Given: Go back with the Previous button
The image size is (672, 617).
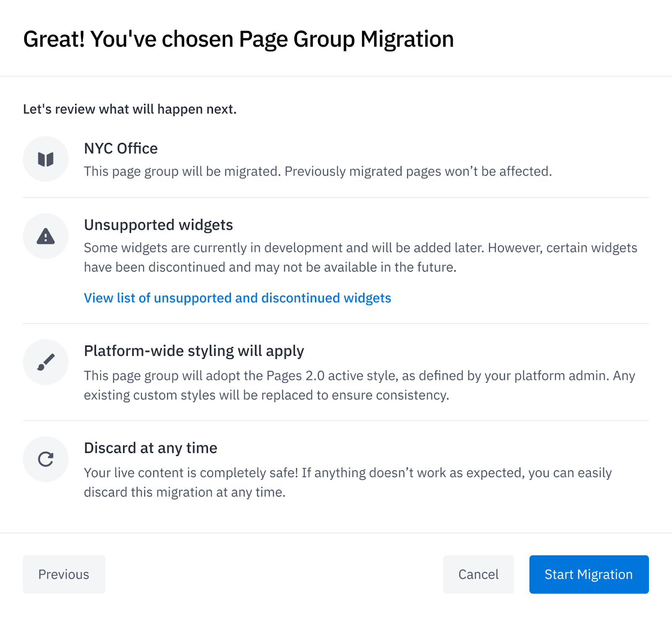Looking at the screenshot, I should click(64, 574).
